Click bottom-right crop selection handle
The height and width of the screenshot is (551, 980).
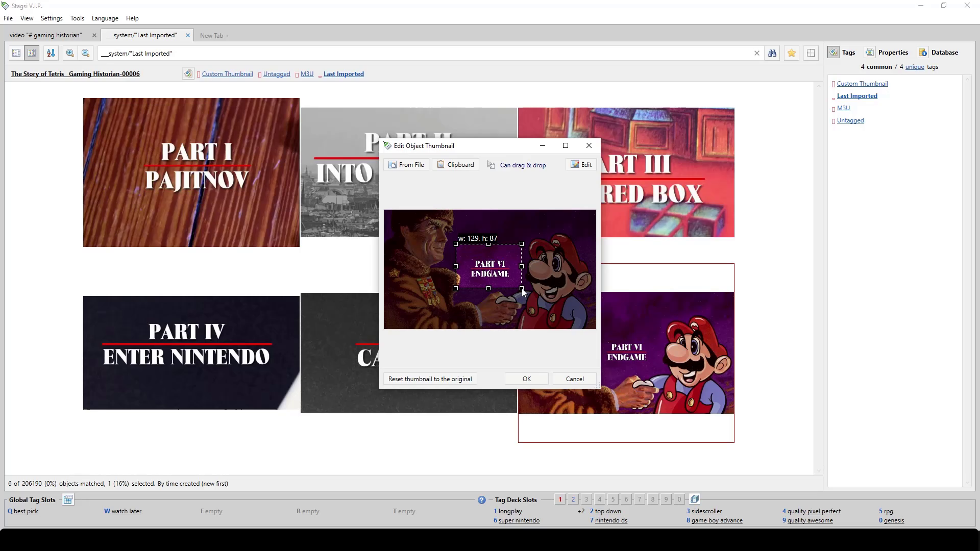(x=522, y=288)
